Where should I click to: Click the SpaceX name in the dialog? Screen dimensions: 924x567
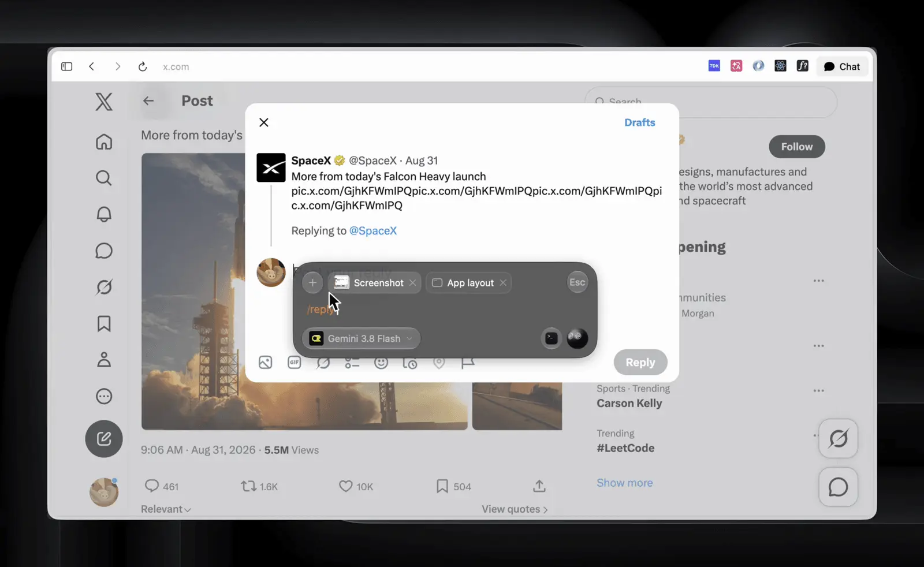coord(311,161)
